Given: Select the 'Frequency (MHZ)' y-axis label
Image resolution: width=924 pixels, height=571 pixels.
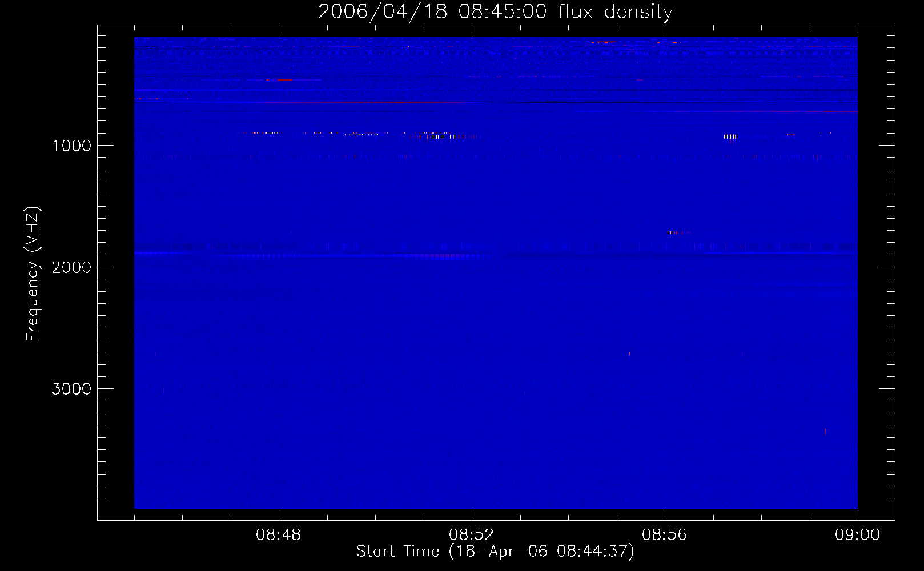Looking at the screenshot, I should pyautogui.click(x=33, y=274).
